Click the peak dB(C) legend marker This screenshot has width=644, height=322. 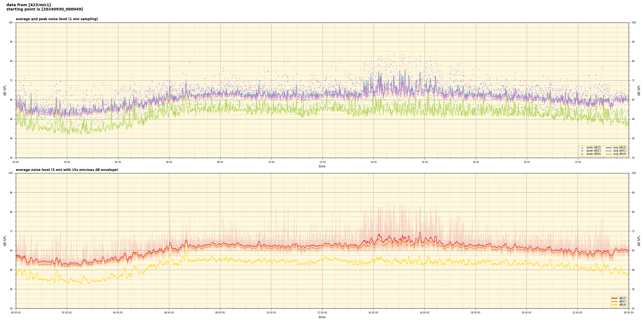(x=582, y=151)
